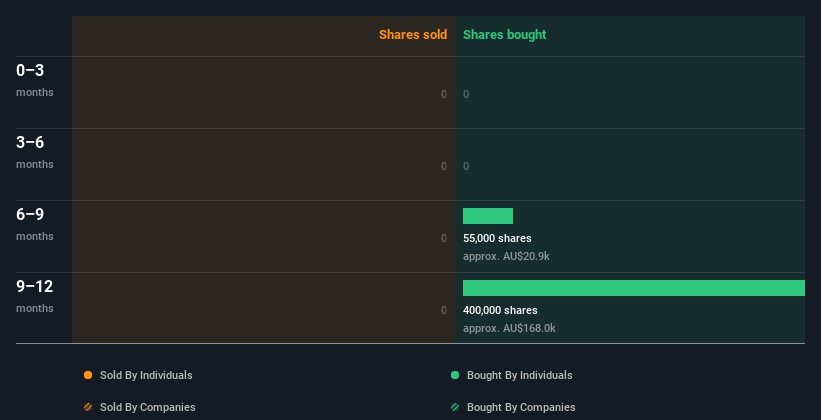Click the approx. AU$20.9k value
The image size is (821, 420).
coord(506,257)
